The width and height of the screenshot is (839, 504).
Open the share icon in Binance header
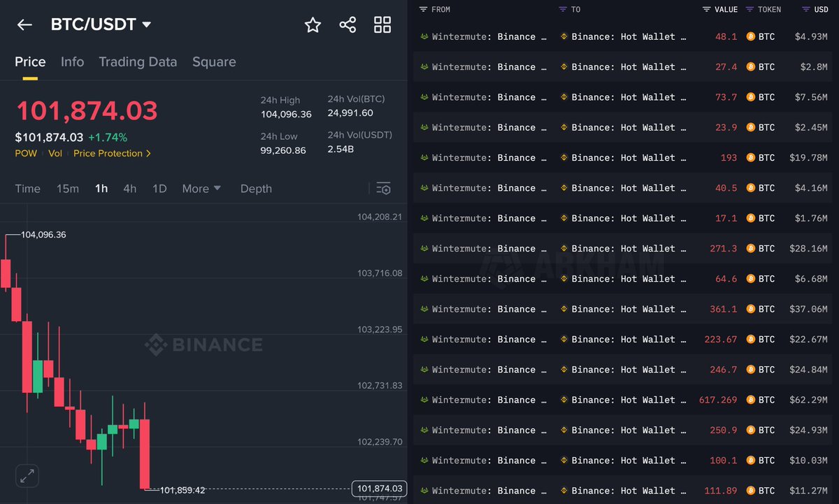(347, 25)
